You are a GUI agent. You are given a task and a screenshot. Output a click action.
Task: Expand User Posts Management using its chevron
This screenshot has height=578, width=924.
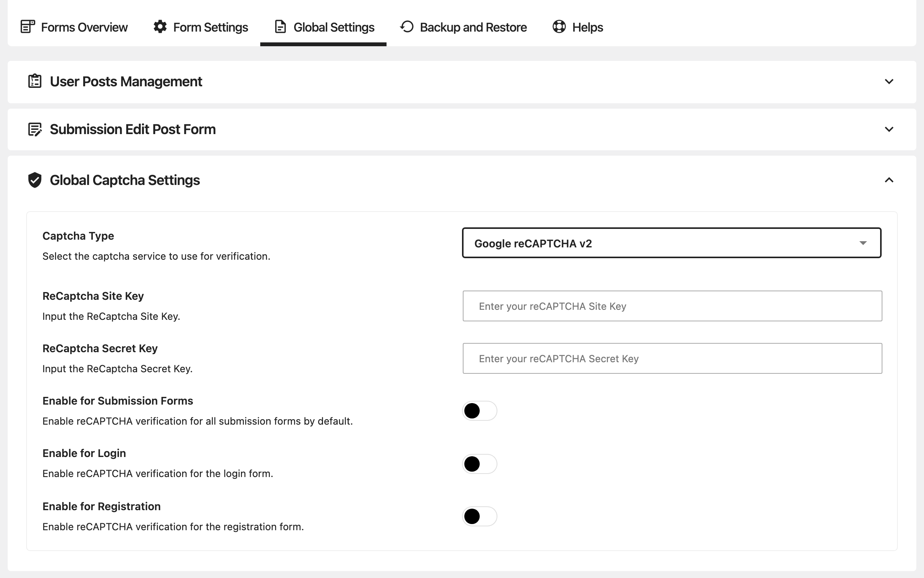[889, 82]
